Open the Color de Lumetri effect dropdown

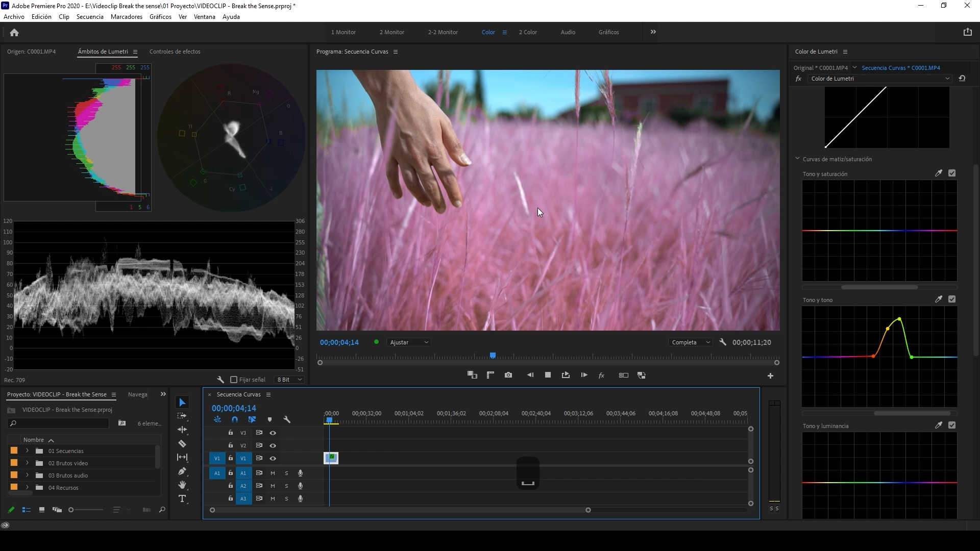click(880, 79)
